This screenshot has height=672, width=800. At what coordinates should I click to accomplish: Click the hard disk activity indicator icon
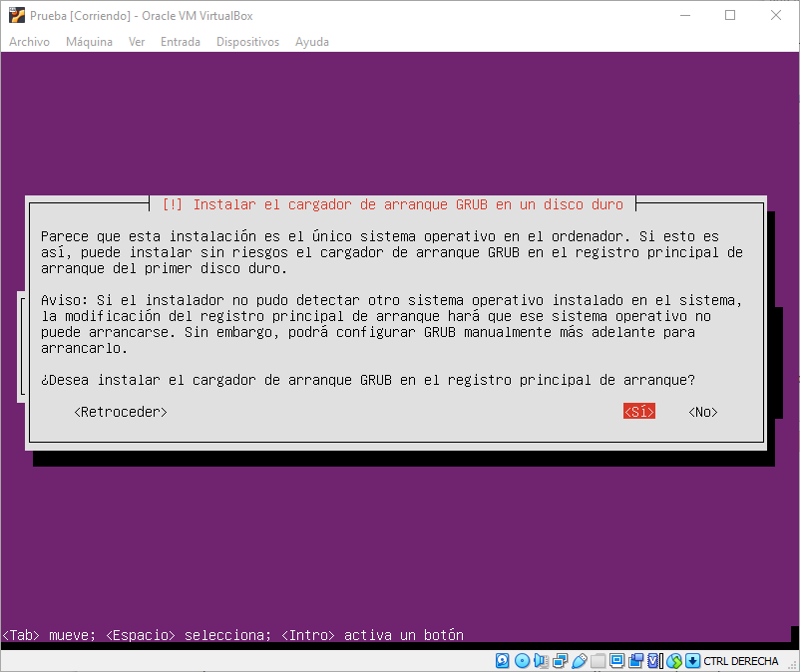coord(502,661)
